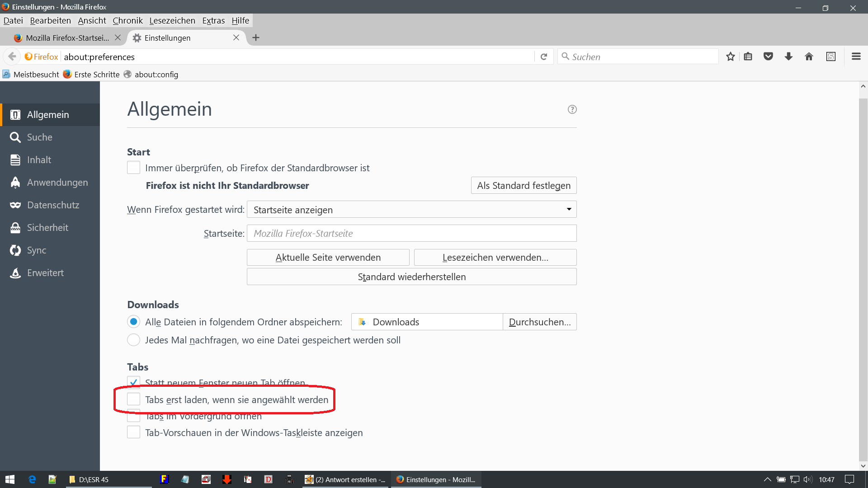This screenshot has width=868, height=488.
Task: Select 'Jedes Mal nachfragen' radio button
Action: [133, 340]
